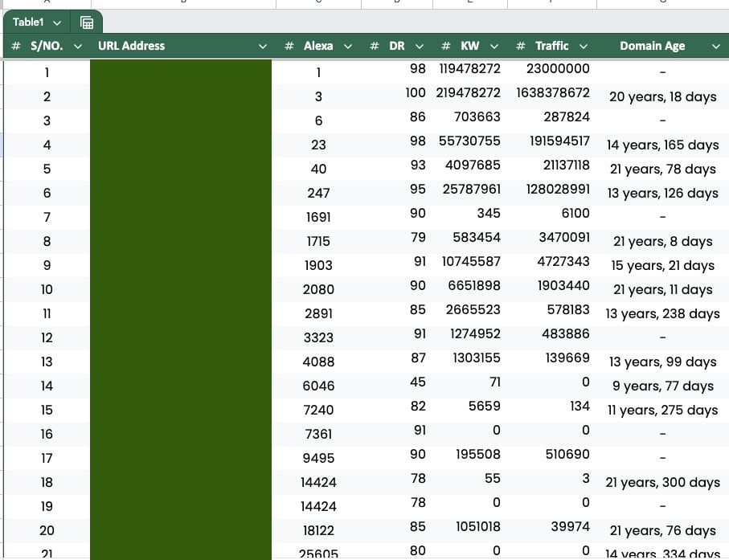The height and width of the screenshot is (560, 729).
Task: Select the '21 years, 78 days' cell
Action: click(x=662, y=170)
